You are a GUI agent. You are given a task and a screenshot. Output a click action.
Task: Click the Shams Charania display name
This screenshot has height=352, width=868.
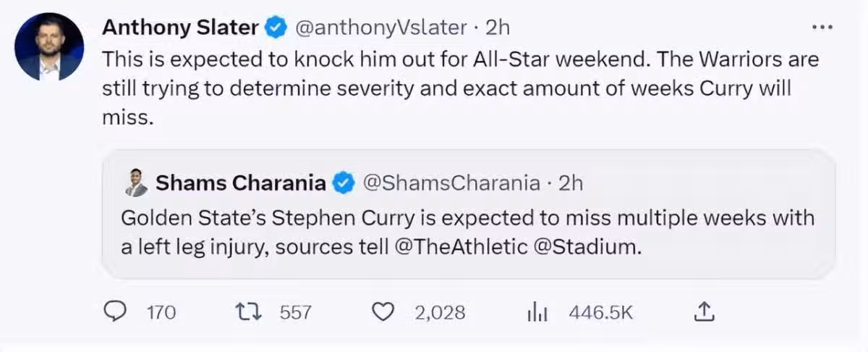point(240,183)
